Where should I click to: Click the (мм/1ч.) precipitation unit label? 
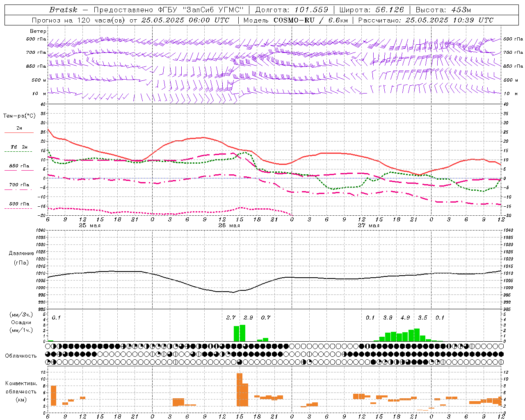[x=21, y=330]
